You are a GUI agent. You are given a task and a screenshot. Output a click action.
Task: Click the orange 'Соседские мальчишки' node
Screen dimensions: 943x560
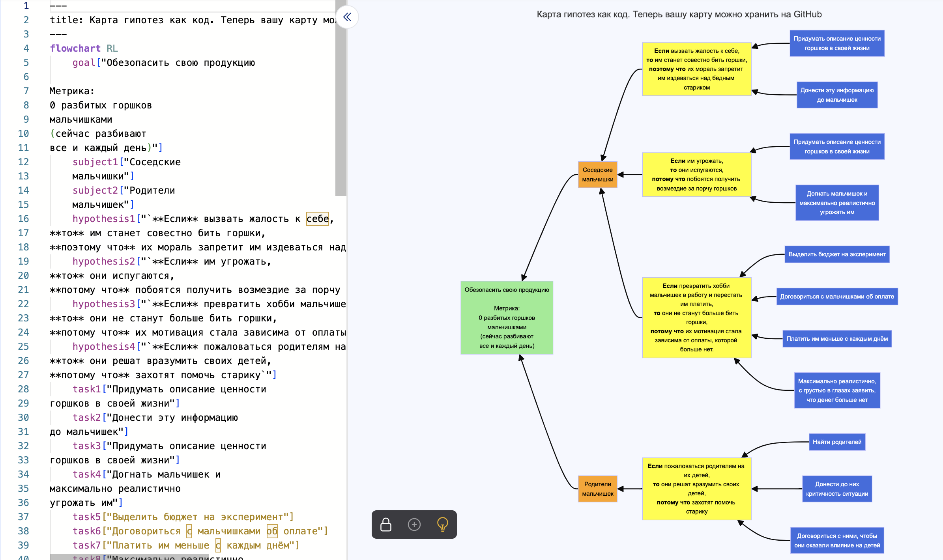pos(597,175)
